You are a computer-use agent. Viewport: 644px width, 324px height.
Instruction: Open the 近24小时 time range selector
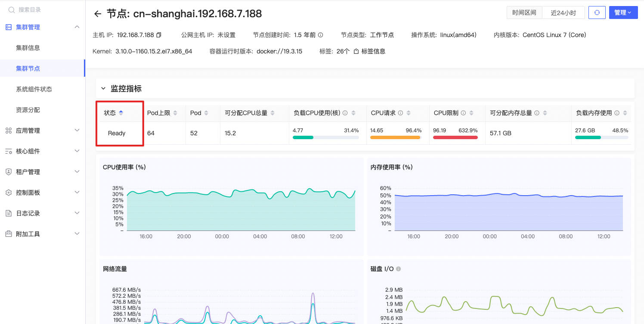pyautogui.click(x=563, y=12)
